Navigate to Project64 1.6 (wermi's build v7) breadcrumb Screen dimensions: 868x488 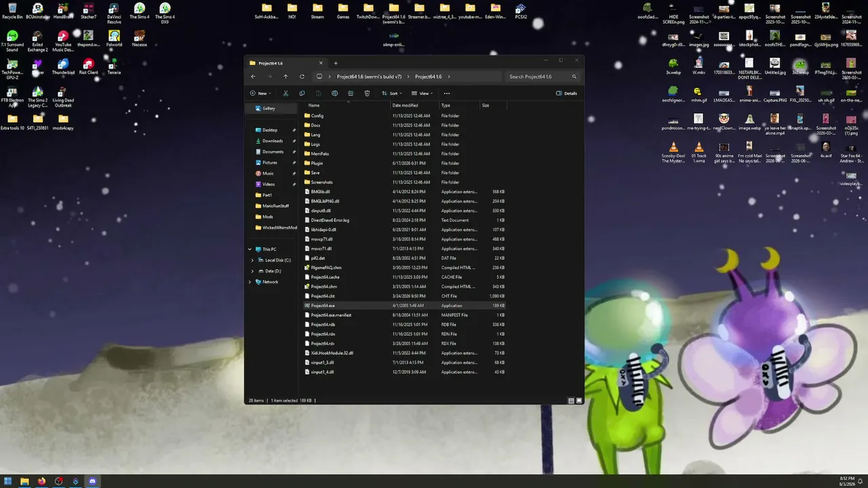point(369,77)
